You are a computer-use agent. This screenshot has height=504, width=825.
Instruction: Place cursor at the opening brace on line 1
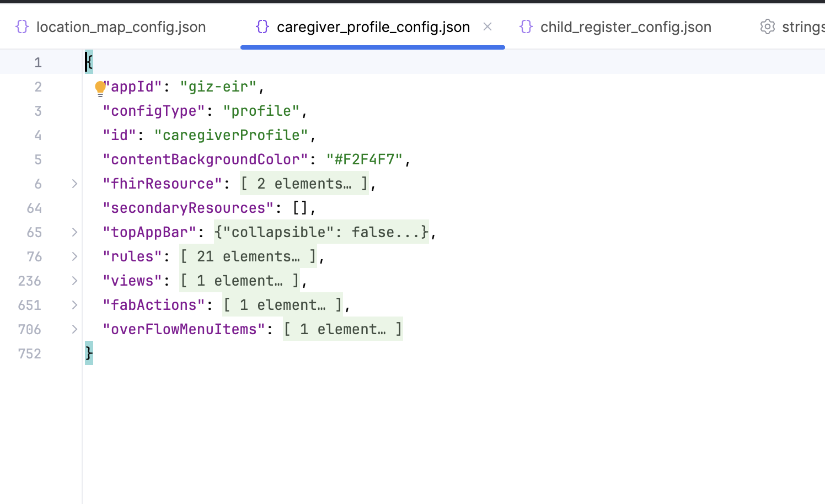click(x=89, y=62)
